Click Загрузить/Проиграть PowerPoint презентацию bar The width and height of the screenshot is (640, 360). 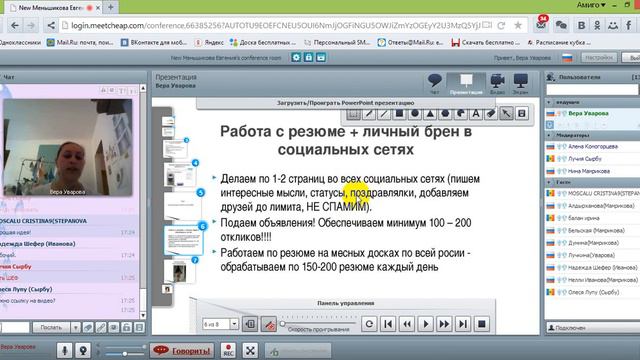(345, 103)
